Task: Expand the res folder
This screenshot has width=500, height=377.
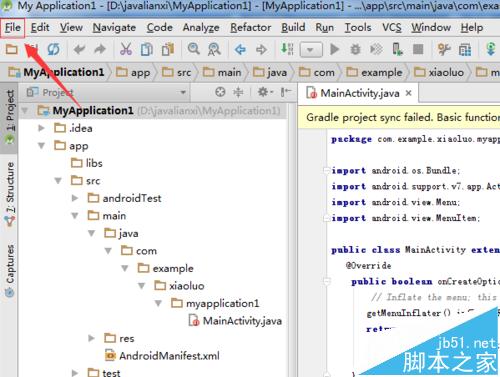Action: coord(91,338)
